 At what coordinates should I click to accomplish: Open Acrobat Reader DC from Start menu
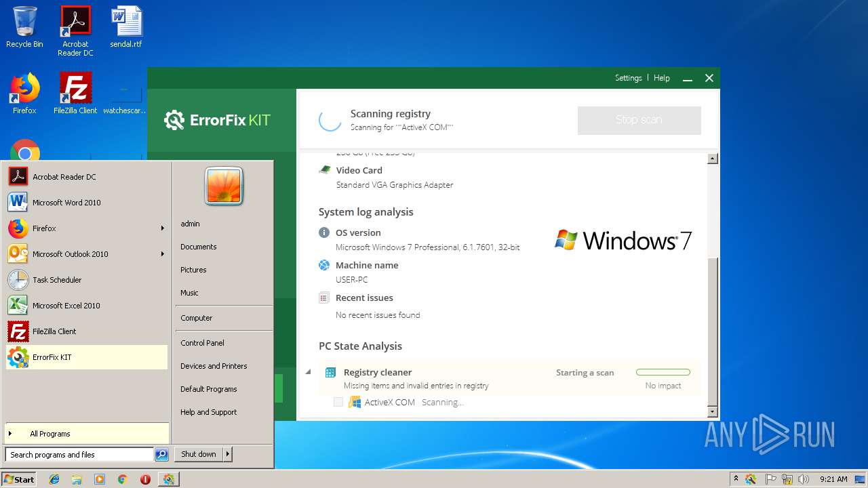(87, 177)
